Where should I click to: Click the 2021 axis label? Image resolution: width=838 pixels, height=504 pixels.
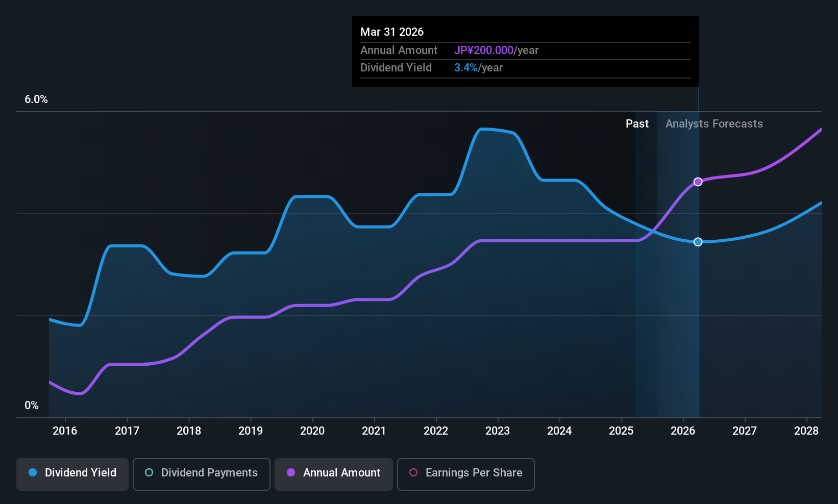point(374,431)
